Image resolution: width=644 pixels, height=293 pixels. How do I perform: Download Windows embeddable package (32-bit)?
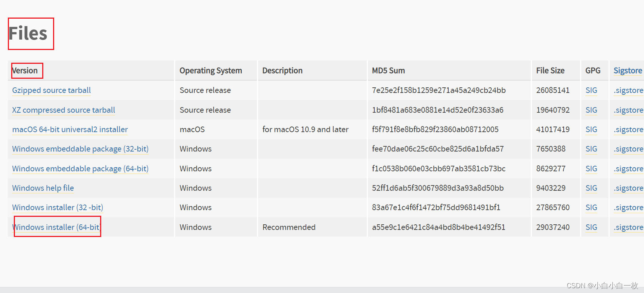(x=80, y=149)
